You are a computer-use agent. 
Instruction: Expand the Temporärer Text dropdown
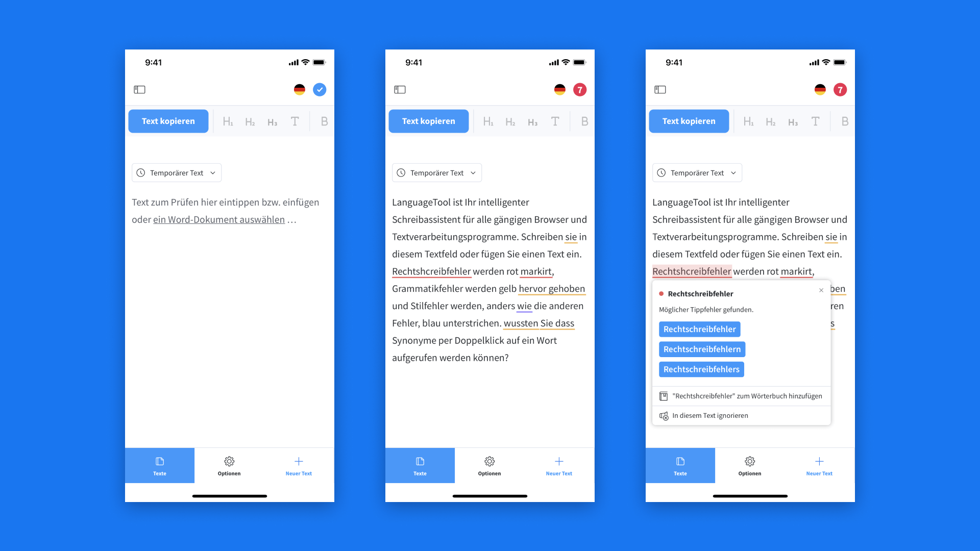176,173
